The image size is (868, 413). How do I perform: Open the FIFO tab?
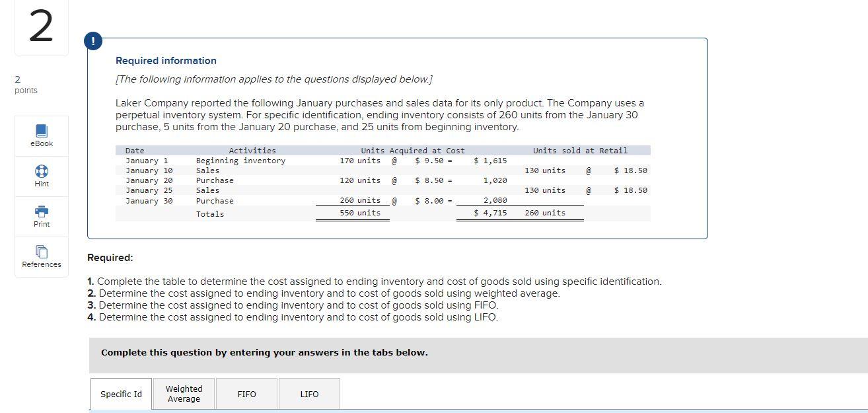[x=246, y=394]
